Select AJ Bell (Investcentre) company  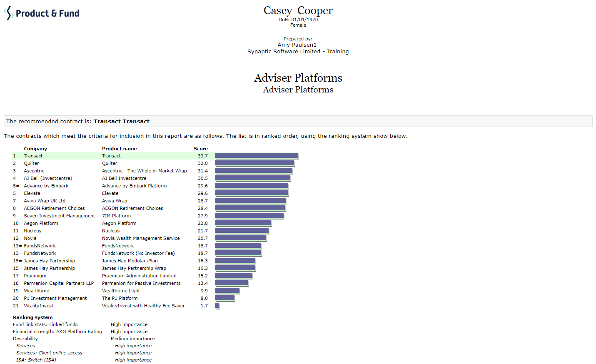click(48, 178)
